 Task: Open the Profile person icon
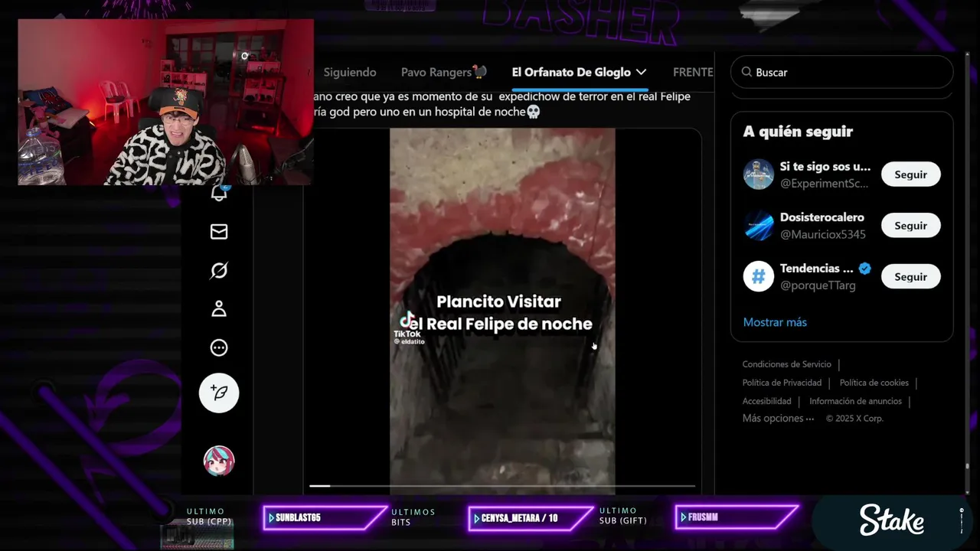click(219, 309)
